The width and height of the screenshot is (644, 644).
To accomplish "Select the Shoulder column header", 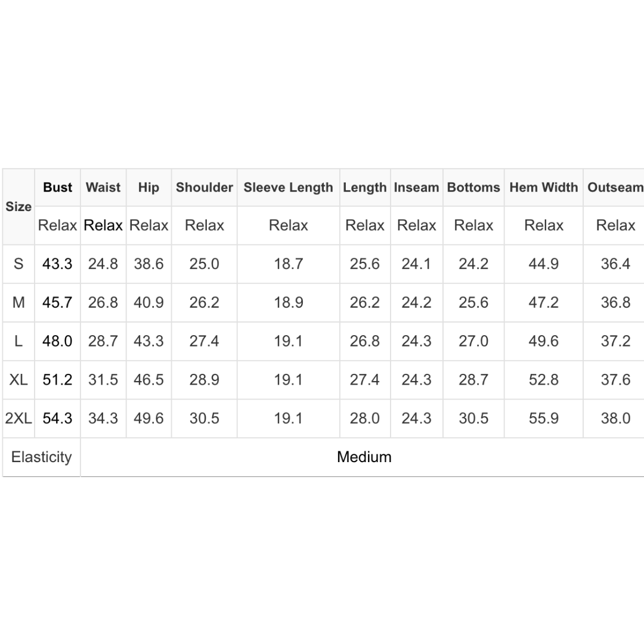I will click(204, 187).
